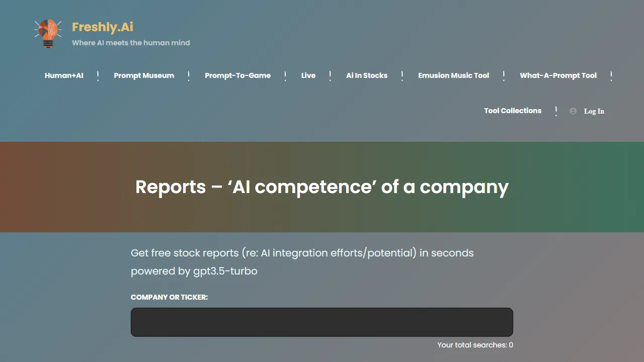Open the Freshly.Ai site title link
This screenshot has height=362, width=644.
point(103,27)
